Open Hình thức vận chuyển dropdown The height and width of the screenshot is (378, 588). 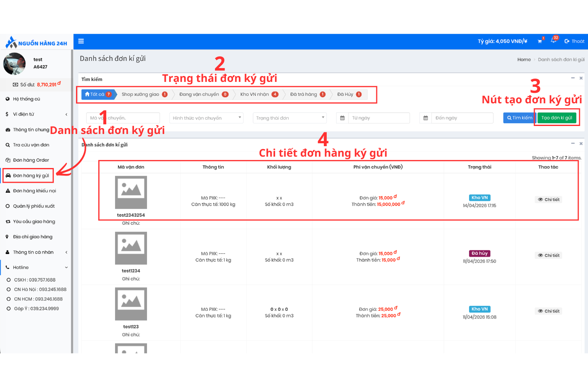pyautogui.click(x=206, y=118)
